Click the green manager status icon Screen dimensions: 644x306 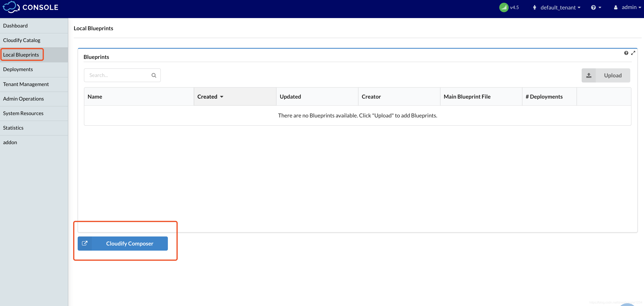(504, 7)
